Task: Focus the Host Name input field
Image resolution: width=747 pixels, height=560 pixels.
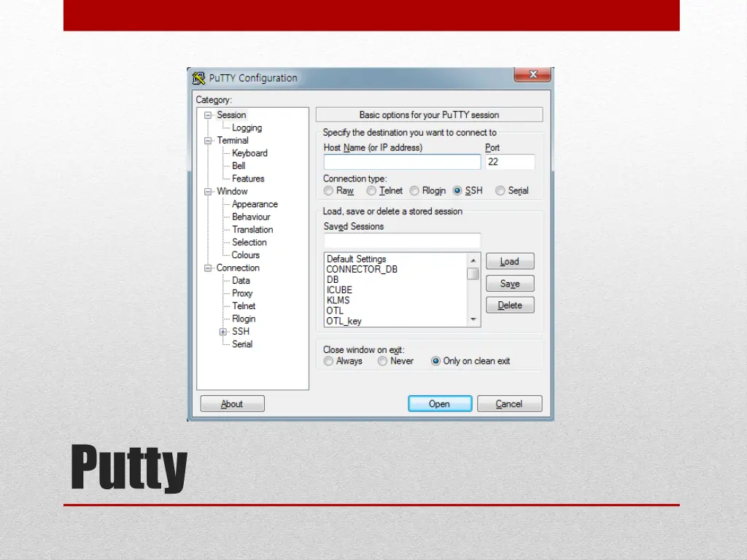Action: pyautogui.click(x=402, y=162)
